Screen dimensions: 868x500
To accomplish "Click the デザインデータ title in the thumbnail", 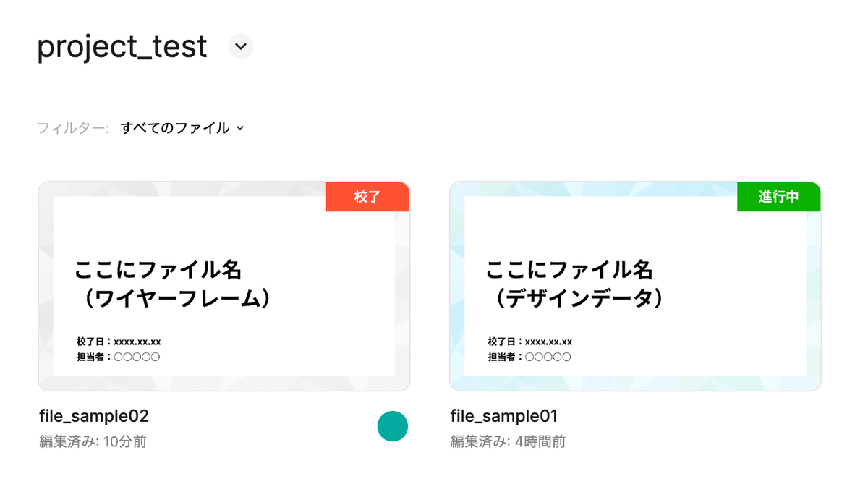I will pos(576,298).
